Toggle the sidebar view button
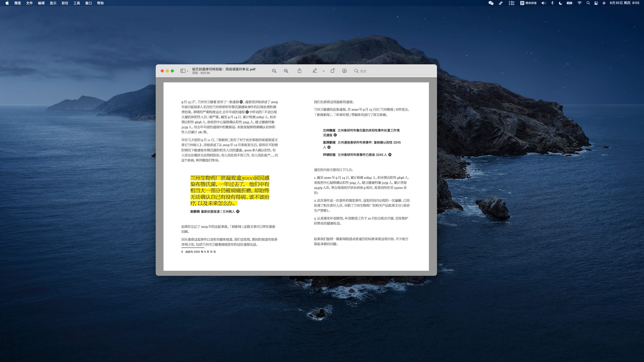Image resolution: width=644 pixels, height=362 pixels. pos(183,71)
